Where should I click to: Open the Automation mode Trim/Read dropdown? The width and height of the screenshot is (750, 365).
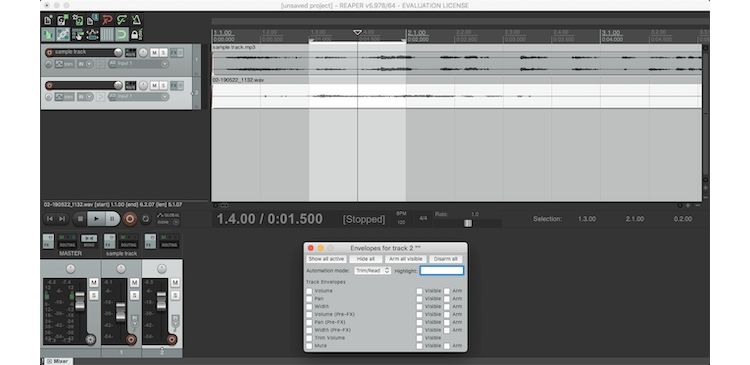click(373, 271)
